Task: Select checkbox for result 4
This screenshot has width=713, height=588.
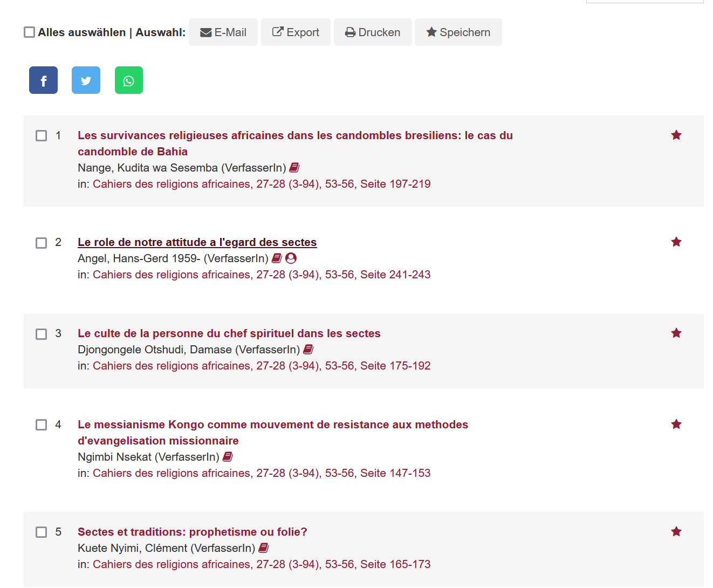Action: 42,425
